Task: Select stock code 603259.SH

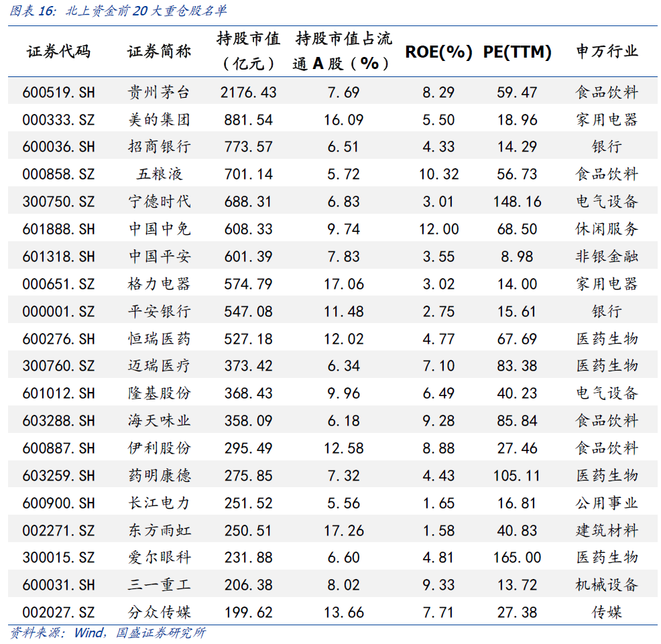Action: [x=58, y=476]
